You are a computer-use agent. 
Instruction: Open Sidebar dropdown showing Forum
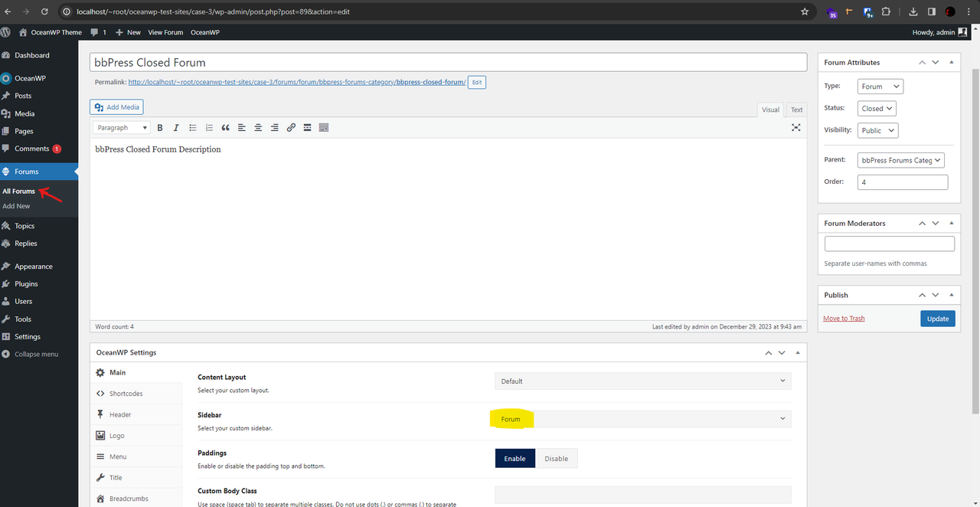pyautogui.click(x=643, y=419)
